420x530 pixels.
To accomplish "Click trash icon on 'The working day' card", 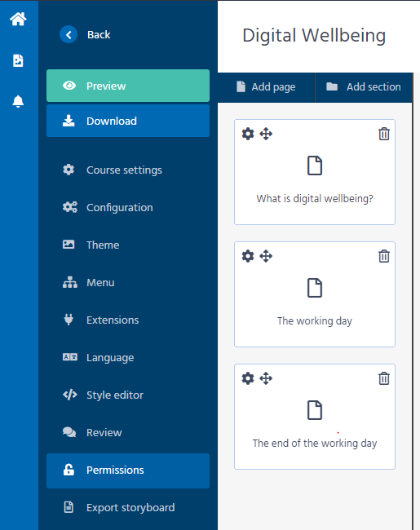I will tap(384, 256).
